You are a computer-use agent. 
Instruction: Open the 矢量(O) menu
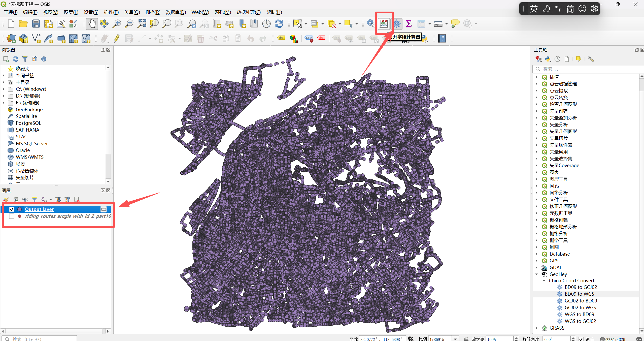tap(132, 12)
